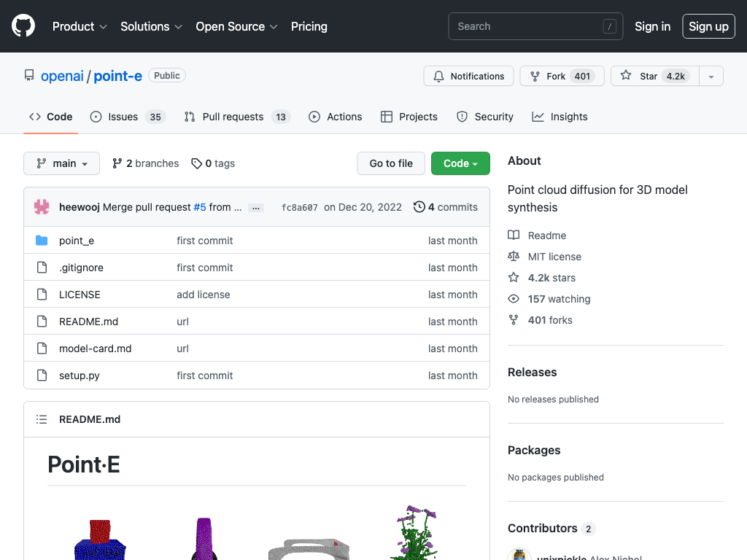Open the model-card.md file

(x=96, y=349)
